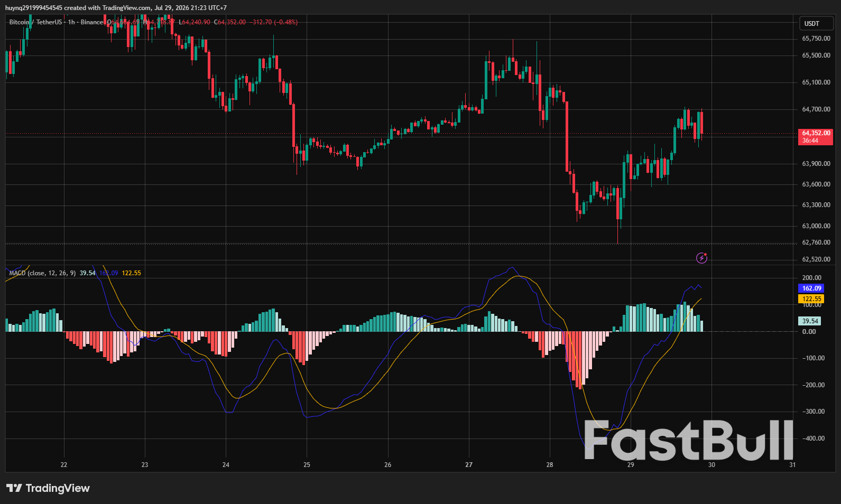Open the TradingView logo at bottom left
This screenshot has height=504, width=841.
48,488
